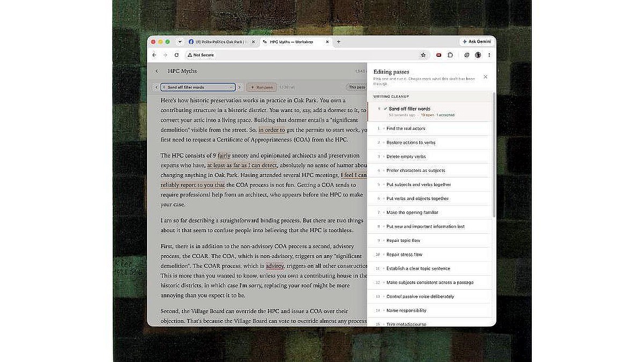This screenshot has height=362, width=644.
Task: Select the next pass arrow
Action: point(239,87)
